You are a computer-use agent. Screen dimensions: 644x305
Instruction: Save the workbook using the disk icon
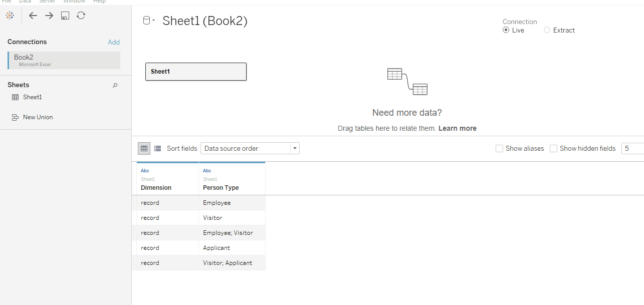[x=65, y=16]
